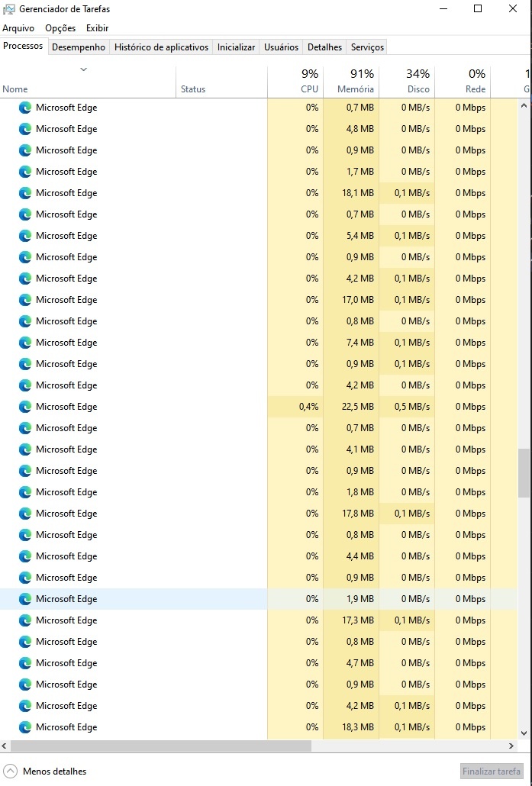Click the 1,9 MB memory value

click(x=360, y=598)
